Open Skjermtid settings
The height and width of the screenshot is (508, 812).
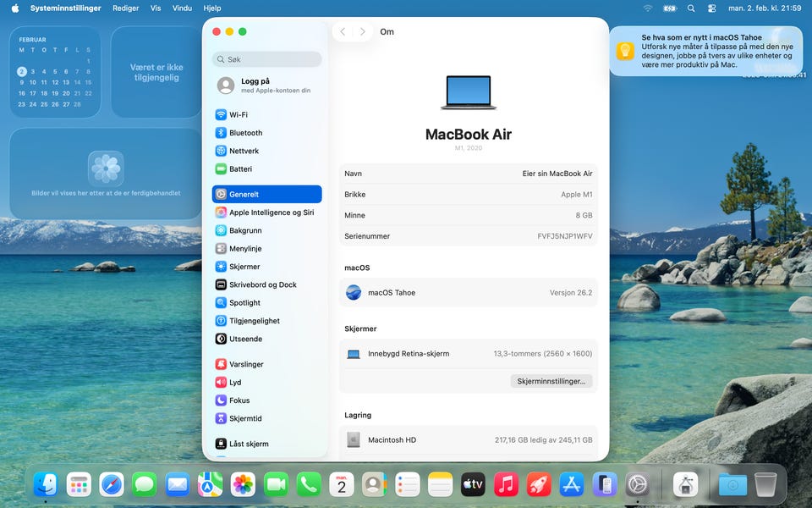[x=244, y=418]
